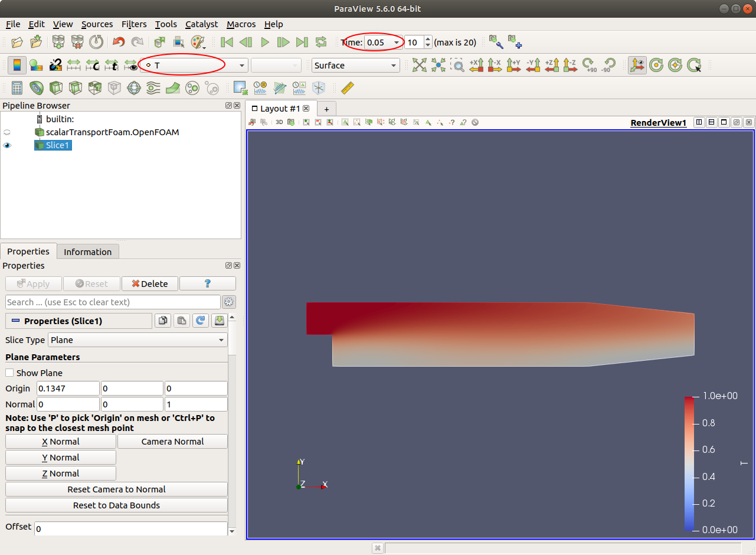Toggle the advanced properties gear button

(229, 302)
